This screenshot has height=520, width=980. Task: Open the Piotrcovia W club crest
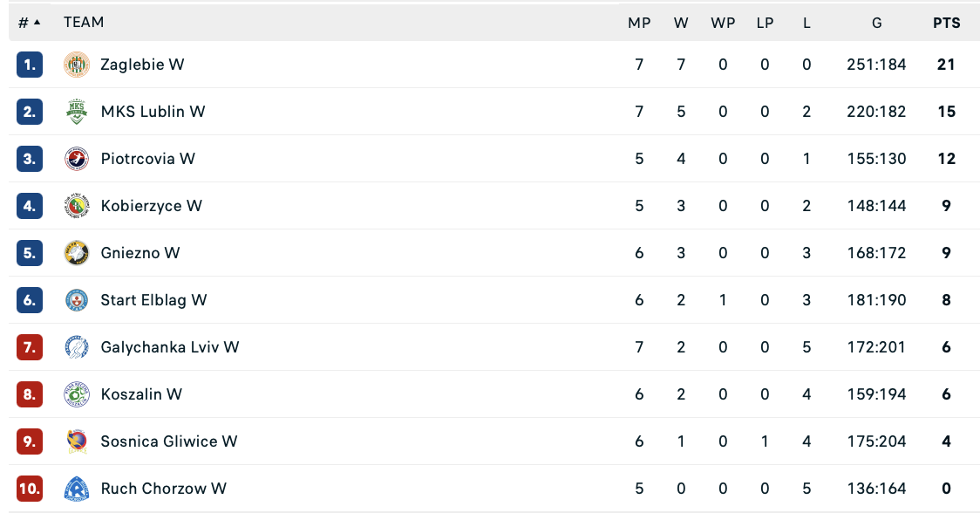(x=77, y=159)
